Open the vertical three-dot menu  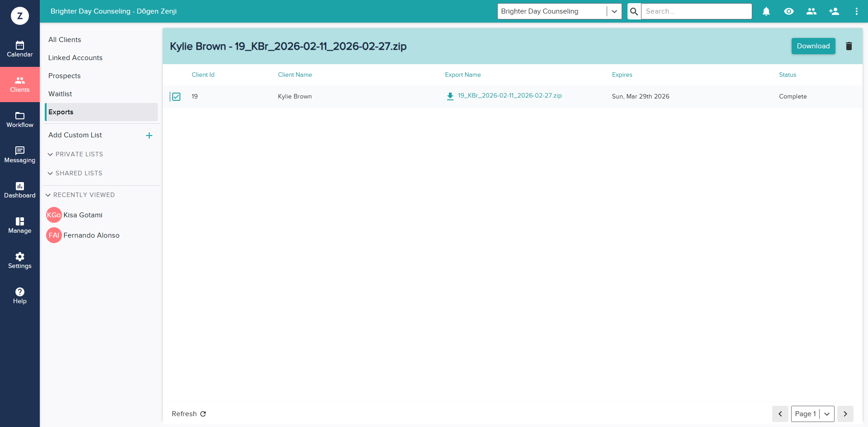click(857, 11)
